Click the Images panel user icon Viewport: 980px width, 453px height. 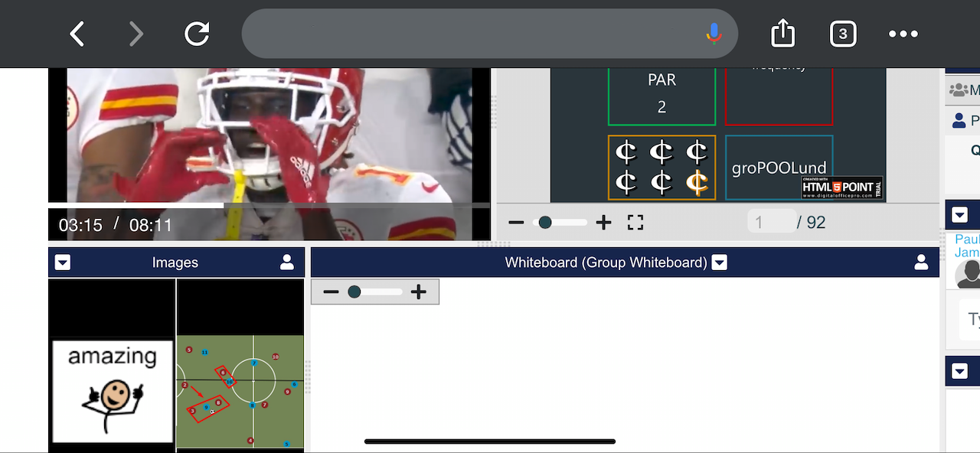point(287,262)
